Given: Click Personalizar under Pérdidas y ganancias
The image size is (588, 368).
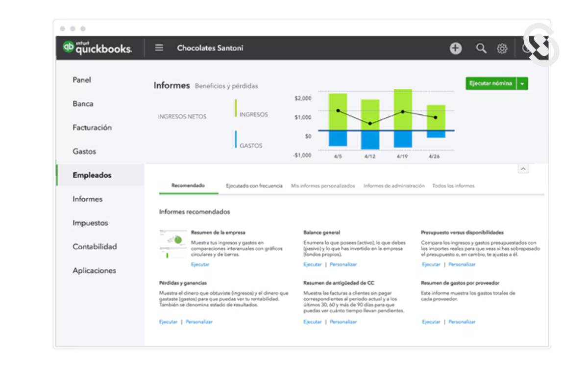Looking at the screenshot, I should click(199, 322).
